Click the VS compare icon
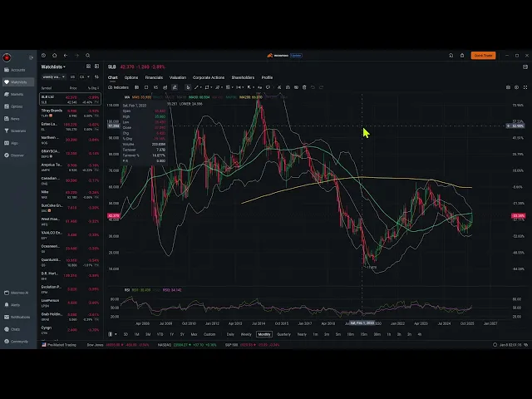 (x=155, y=87)
